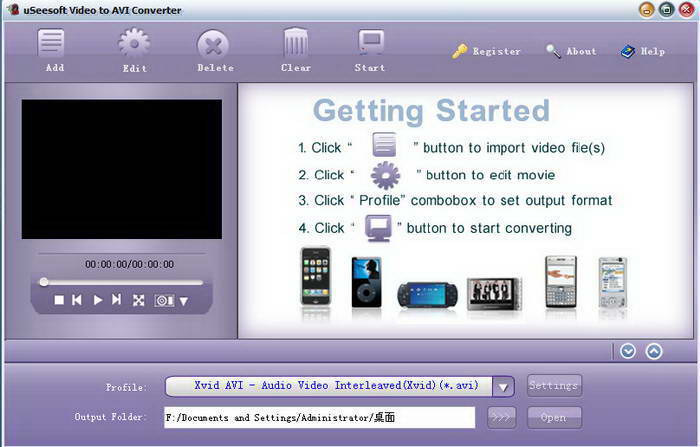Open the Help book link

643,51
